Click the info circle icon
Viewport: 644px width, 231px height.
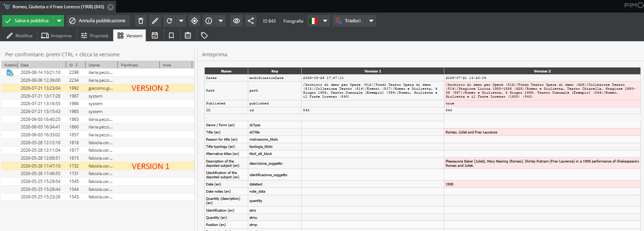[209, 21]
